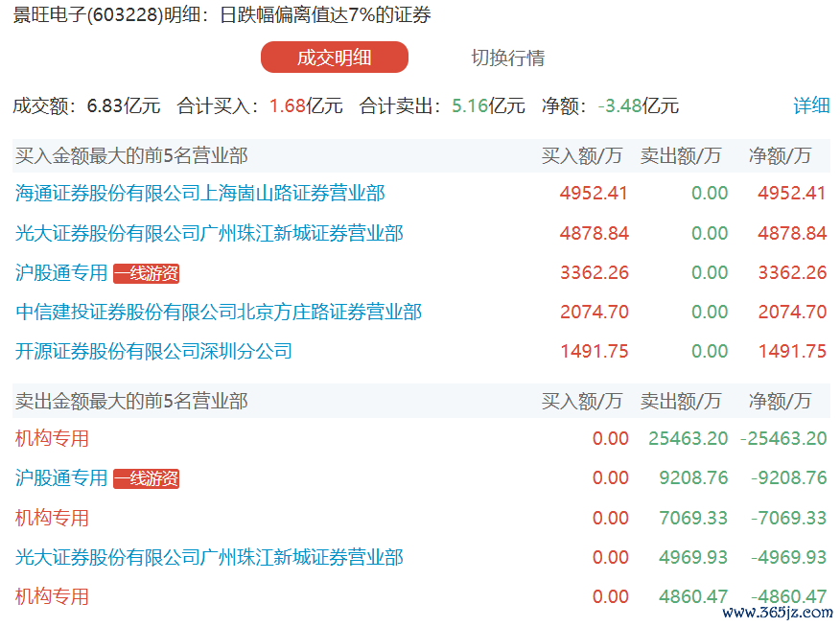Screen dimensions: 840x627
Task: Open the 详细 link
Action: (811, 105)
